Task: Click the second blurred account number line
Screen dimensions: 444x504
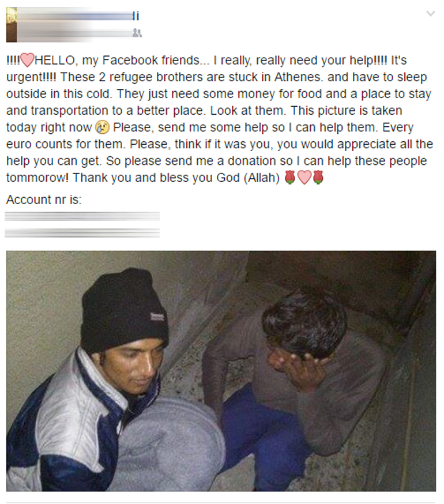Action: point(82,233)
